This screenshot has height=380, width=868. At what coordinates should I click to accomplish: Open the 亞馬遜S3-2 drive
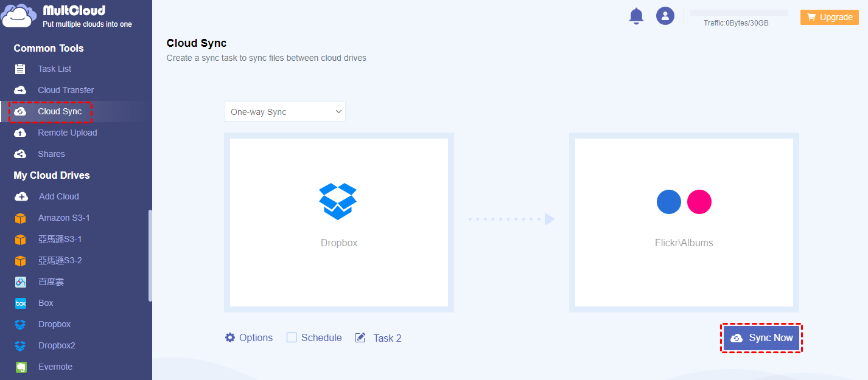click(x=60, y=260)
